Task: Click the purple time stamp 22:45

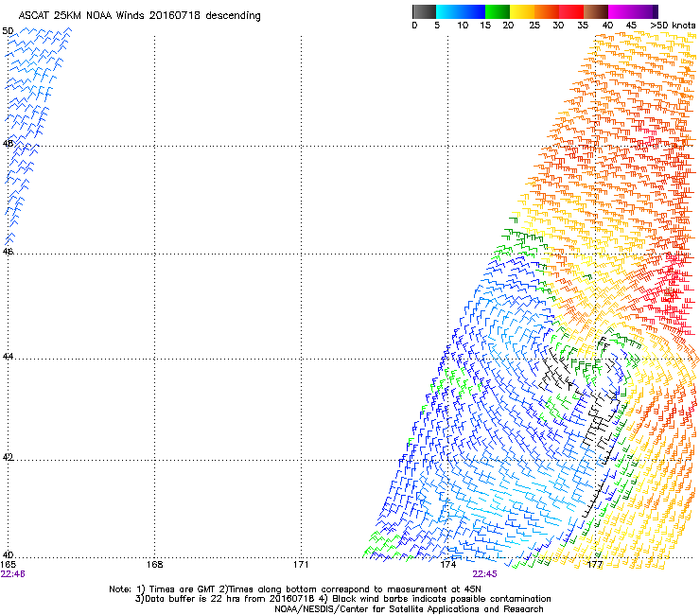Action: 485,574
